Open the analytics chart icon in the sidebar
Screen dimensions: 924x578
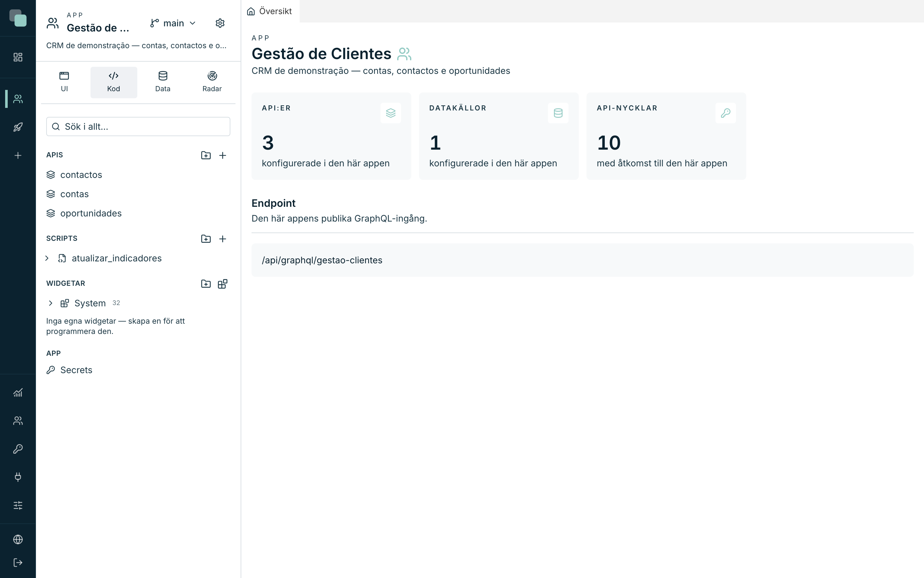pos(18,393)
